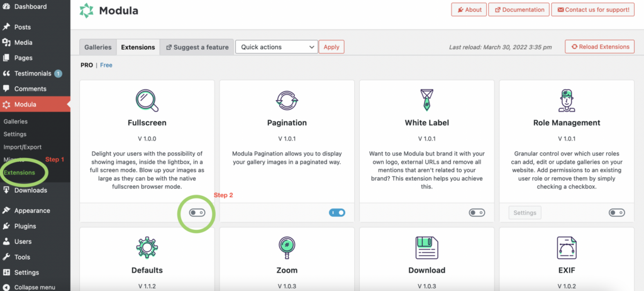Disable the Pagination extension toggle
644x291 pixels.
[337, 213]
